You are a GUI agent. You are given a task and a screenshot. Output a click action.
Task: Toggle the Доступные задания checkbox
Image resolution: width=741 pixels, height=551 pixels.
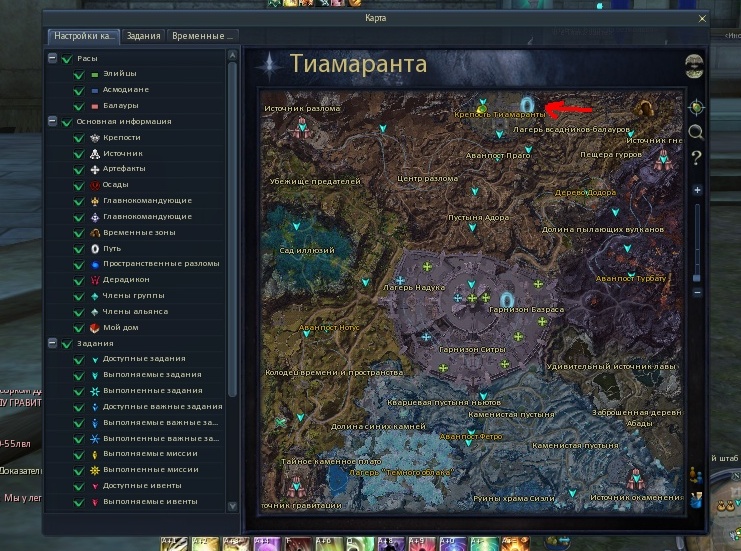(79, 360)
